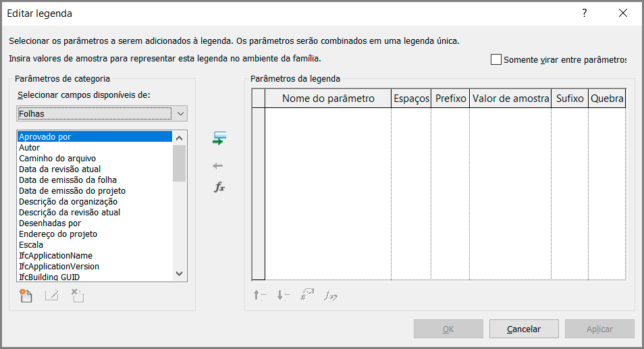Click the 'Nome do parâmetro' column header
Image resolution: width=644 pixels, height=349 pixels.
click(328, 99)
